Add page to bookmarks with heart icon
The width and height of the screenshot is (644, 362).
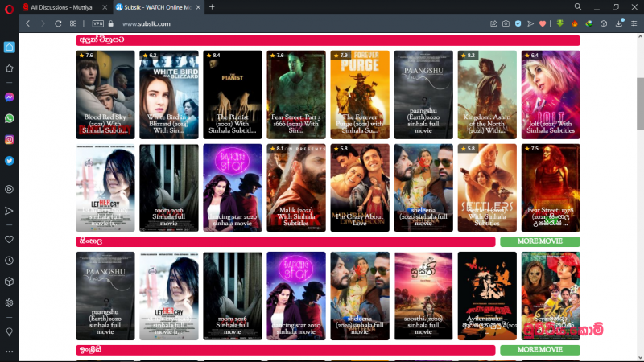(x=543, y=24)
